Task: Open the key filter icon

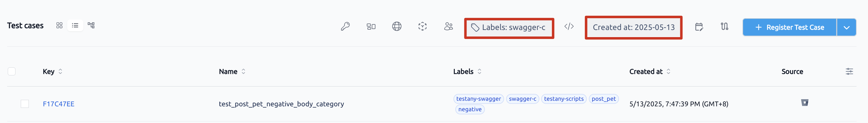Action: coord(345,27)
